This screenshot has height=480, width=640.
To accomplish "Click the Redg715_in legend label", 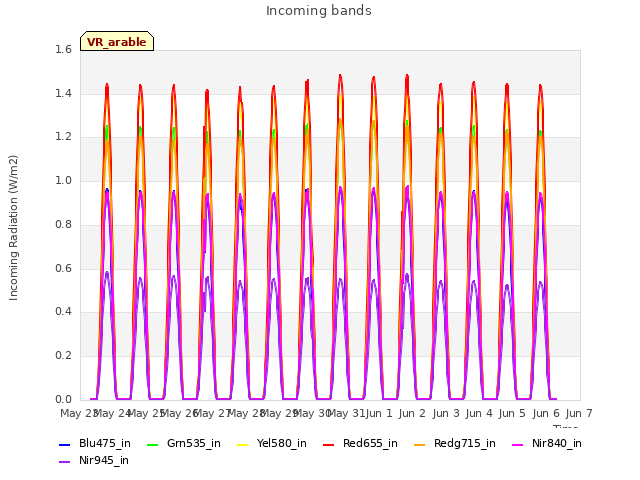I will point(464,443).
